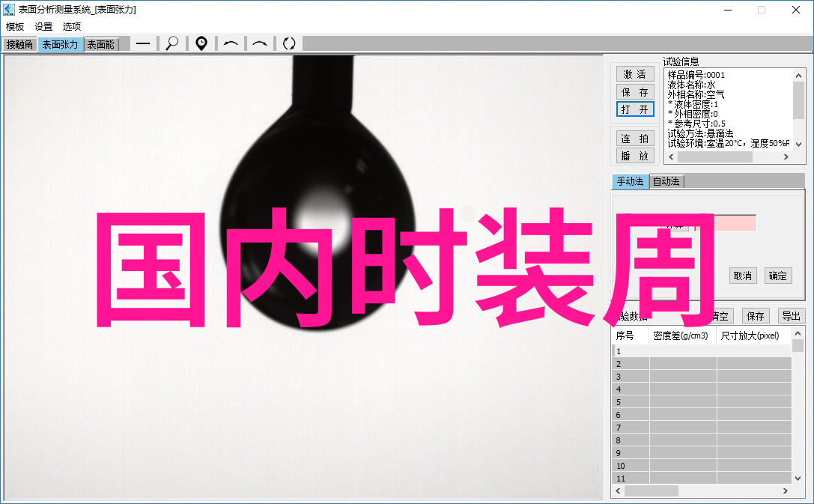814x504 pixels.
Task: Click the 液体名称:水 line
Action: 691,85
